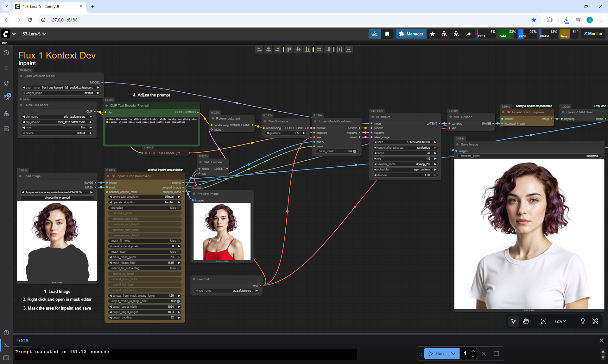Image resolution: width=608 pixels, height=364 pixels.
Task: Click the steps slider in KSampler
Action: tap(405, 153)
